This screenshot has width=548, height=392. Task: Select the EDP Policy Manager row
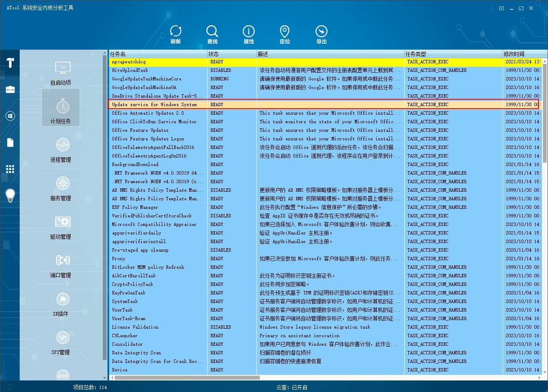coord(326,207)
